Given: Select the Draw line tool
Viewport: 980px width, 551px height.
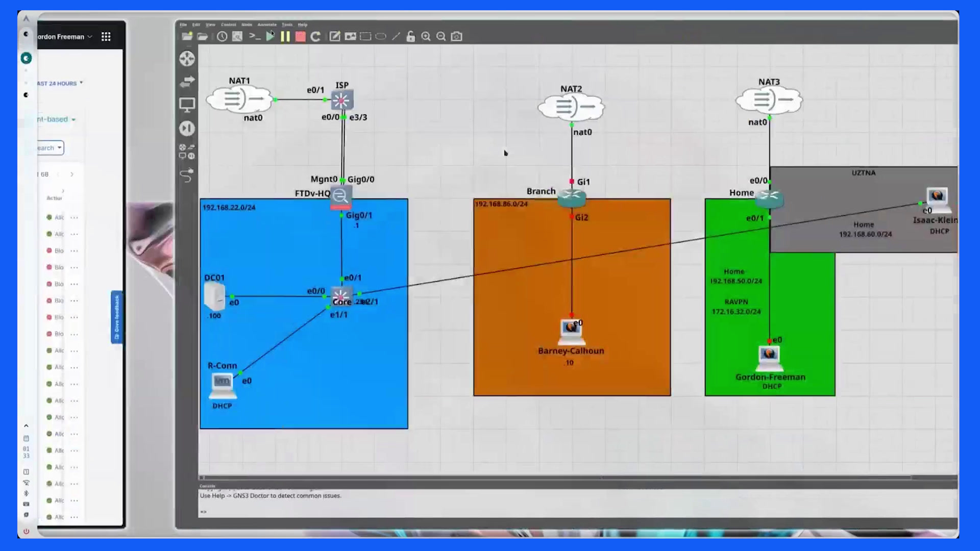Looking at the screenshot, I should pyautogui.click(x=396, y=36).
